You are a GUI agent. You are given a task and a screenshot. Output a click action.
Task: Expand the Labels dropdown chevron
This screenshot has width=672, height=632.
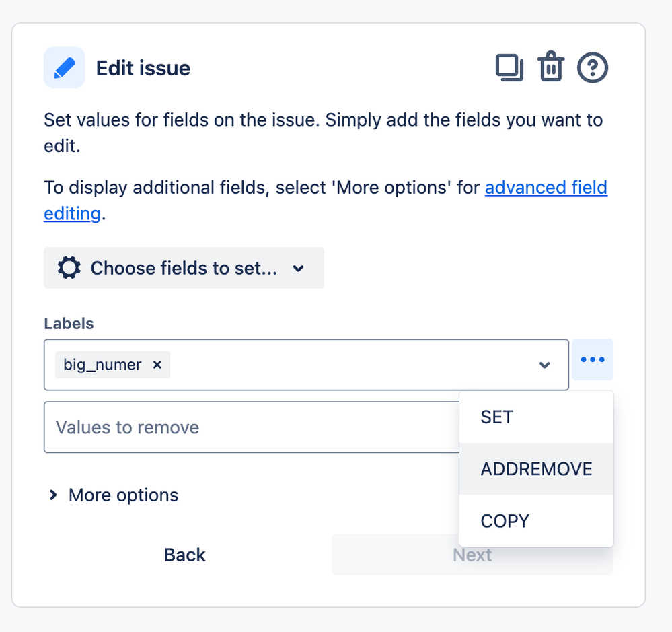click(544, 365)
